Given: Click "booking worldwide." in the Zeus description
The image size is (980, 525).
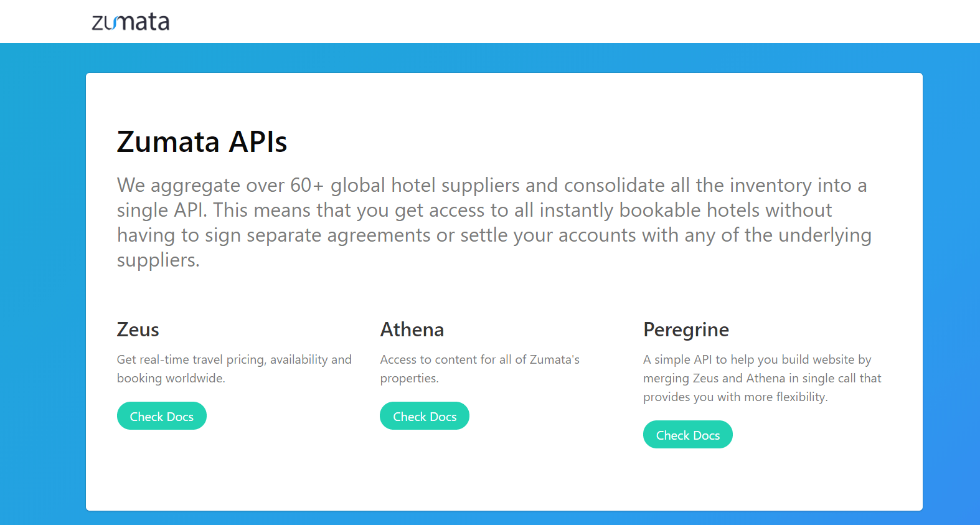Looking at the screenshot, I should [171, 378].
